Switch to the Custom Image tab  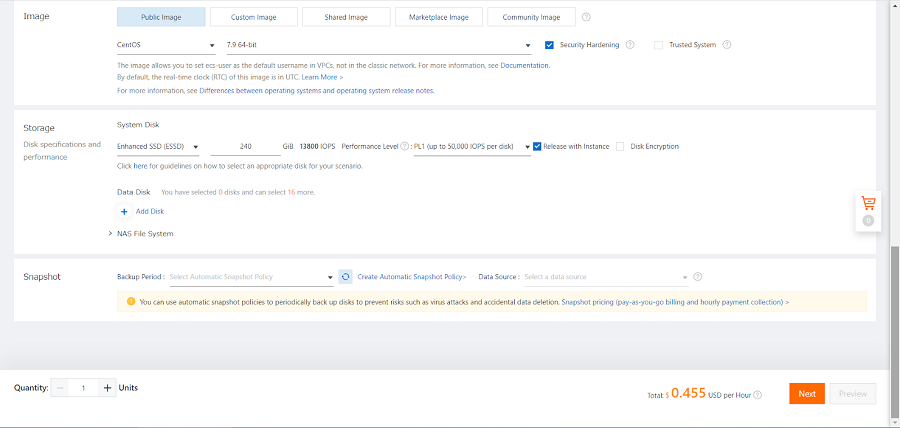255,17
